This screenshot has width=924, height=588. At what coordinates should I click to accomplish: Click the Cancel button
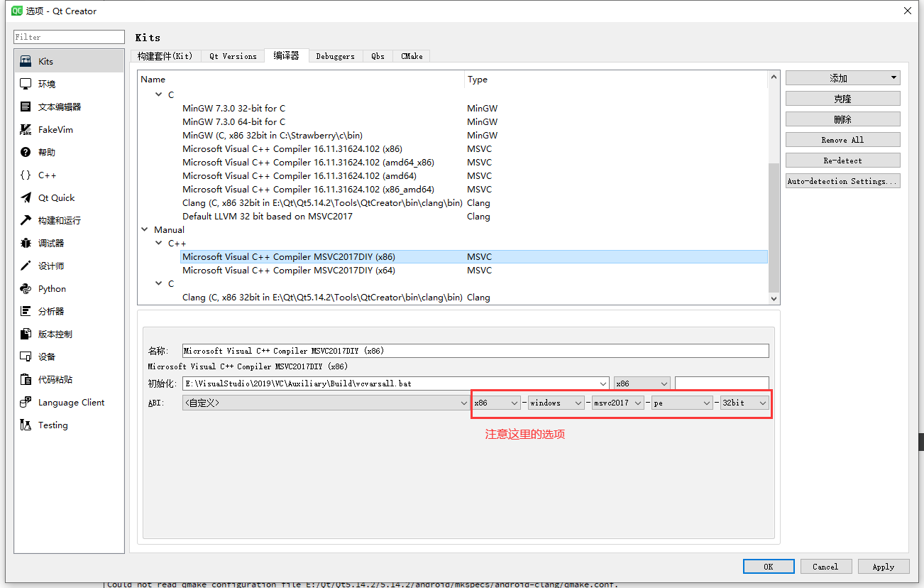[825, 567]
